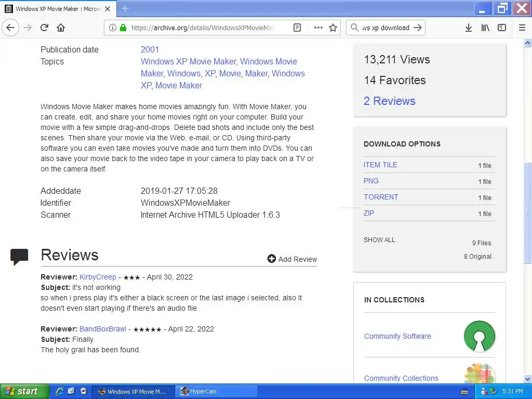Click the 5:31 PM clock
The height and width of the screenshot is (399, 532).
click(512, 391)
